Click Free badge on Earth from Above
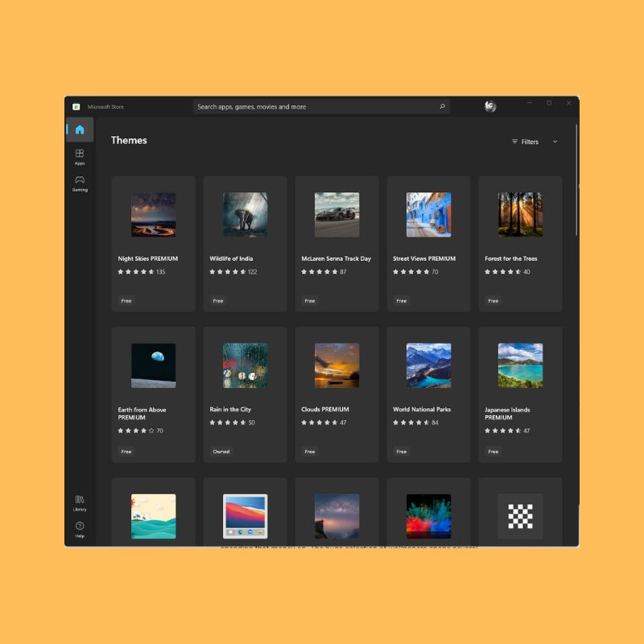 (126, 452)
